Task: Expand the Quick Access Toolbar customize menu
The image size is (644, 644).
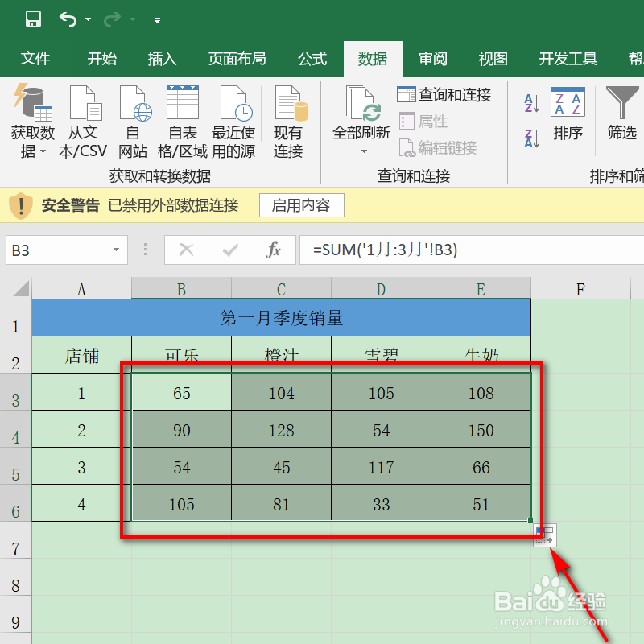Action: pyautogui.click(x=156, y=19)
